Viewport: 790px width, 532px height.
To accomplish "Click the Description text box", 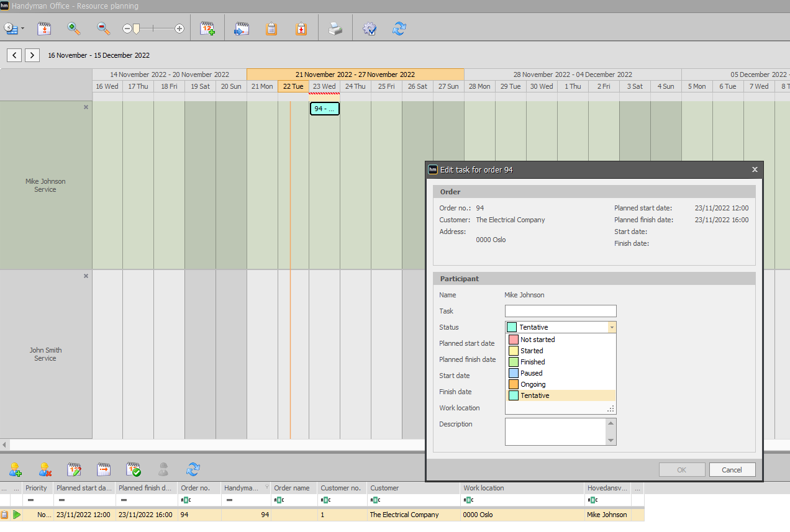I will [x=556, y=431].
